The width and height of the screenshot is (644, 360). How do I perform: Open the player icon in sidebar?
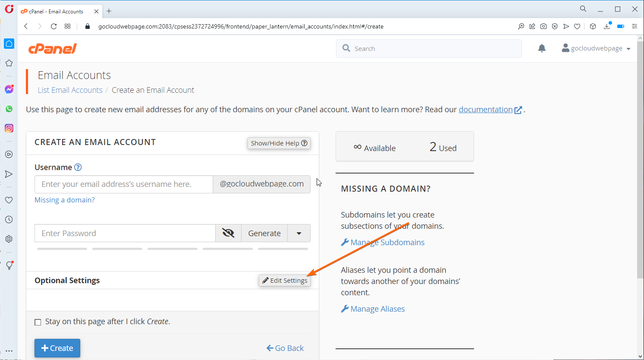9,155
